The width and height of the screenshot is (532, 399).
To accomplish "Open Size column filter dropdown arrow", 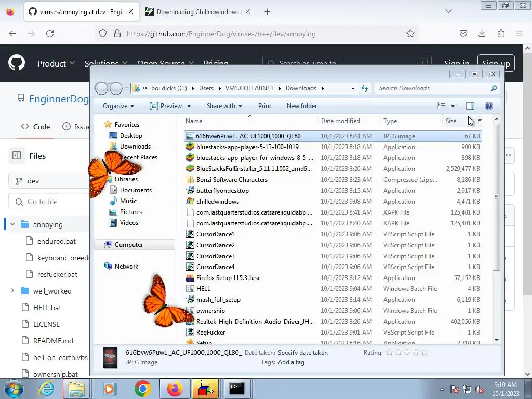I will (480, 121).
